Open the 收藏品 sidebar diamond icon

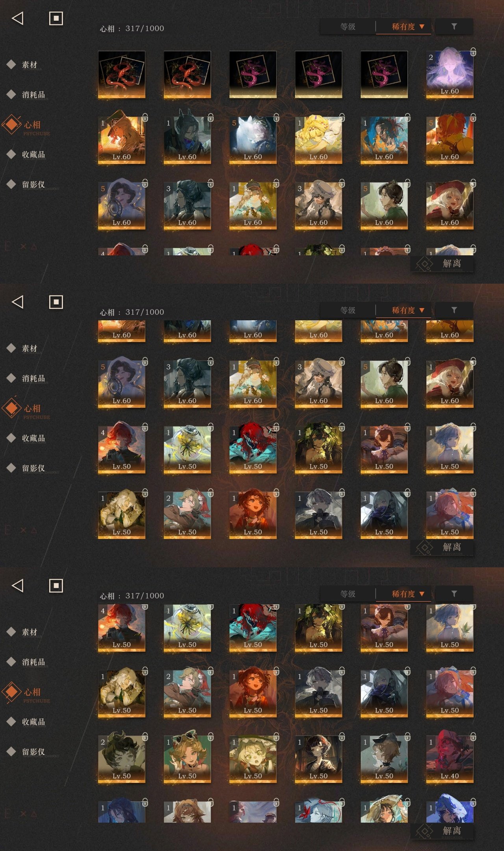11,154
